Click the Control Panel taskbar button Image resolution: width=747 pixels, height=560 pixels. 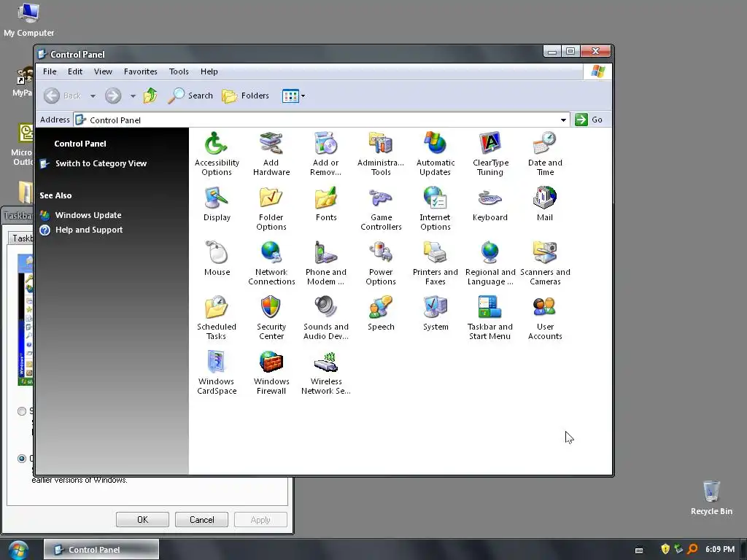click(101, 550)
